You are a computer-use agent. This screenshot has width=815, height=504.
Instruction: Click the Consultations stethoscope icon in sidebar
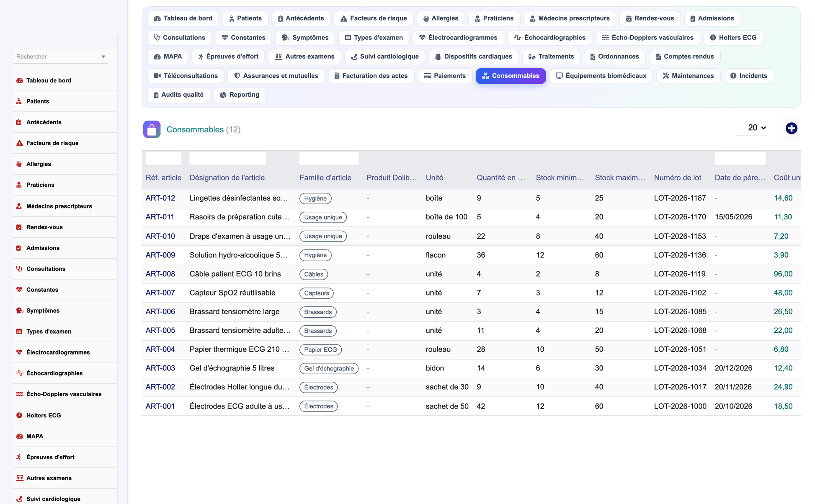pos(19,269)
